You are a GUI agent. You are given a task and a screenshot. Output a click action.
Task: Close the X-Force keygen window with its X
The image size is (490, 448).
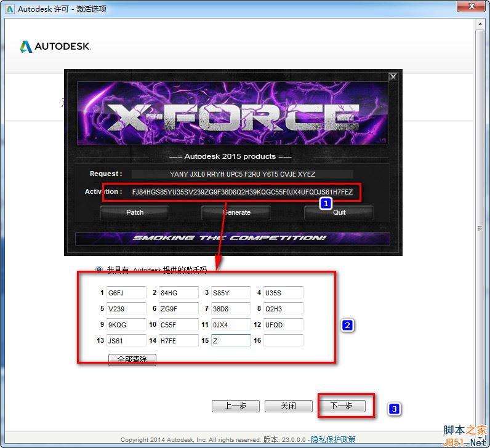tap(393, 77)
